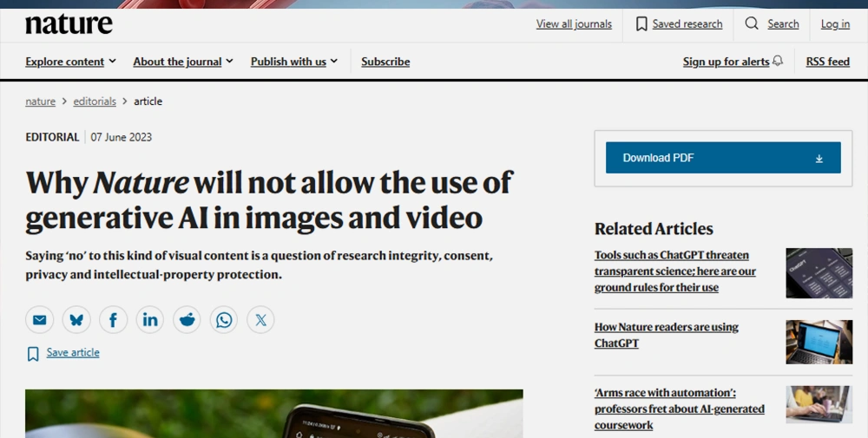Open the Search link
The image size is (868, 438).
pyautogui.click(x=783, y=23)
